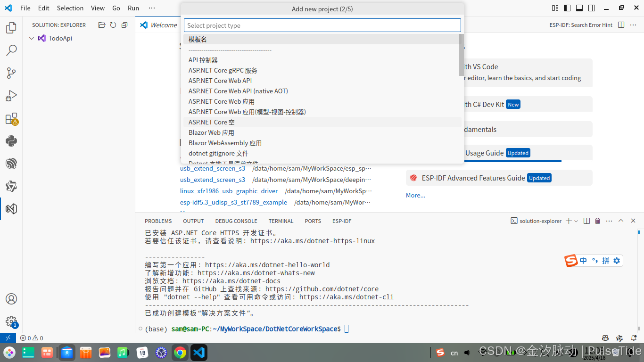
Task: Select the solution-explorer terminal entry
Action: coord(537,221)
